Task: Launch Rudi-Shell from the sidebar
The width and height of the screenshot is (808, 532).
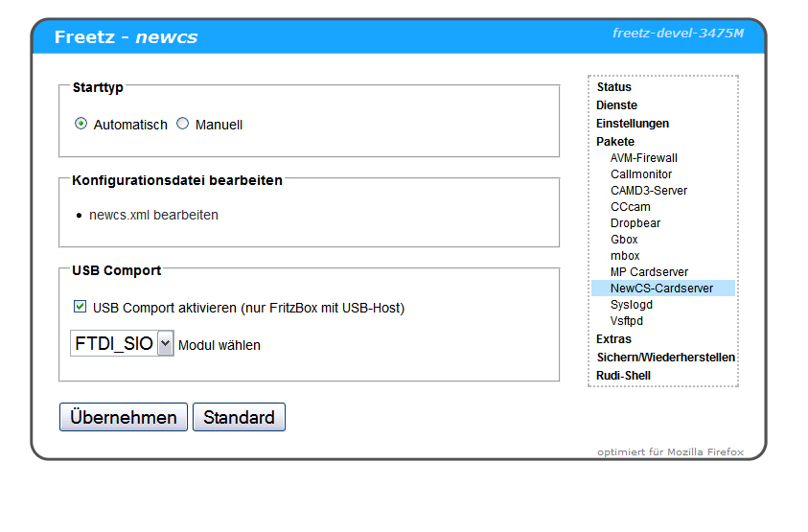Action: pos(623,376)
